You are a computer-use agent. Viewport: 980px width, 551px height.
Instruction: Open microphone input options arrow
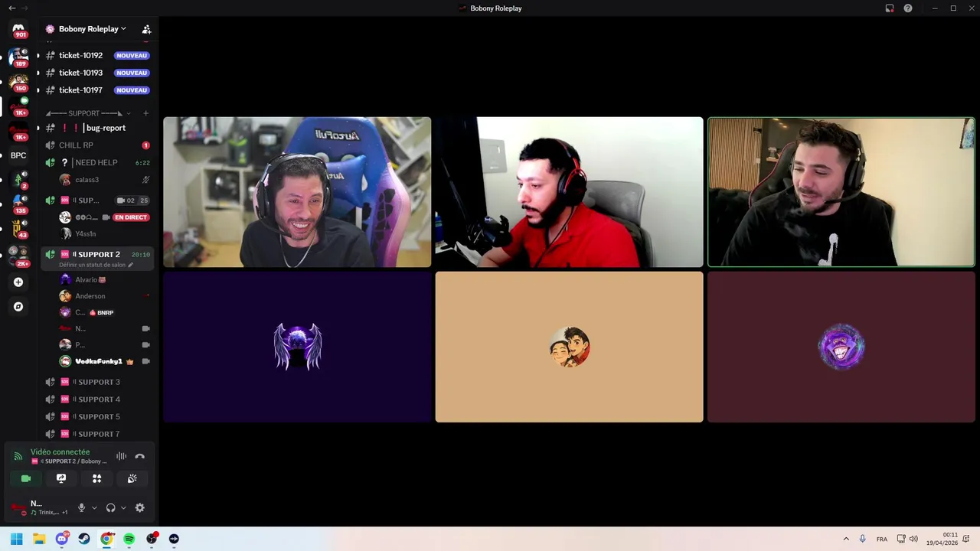tap(94, 507)
